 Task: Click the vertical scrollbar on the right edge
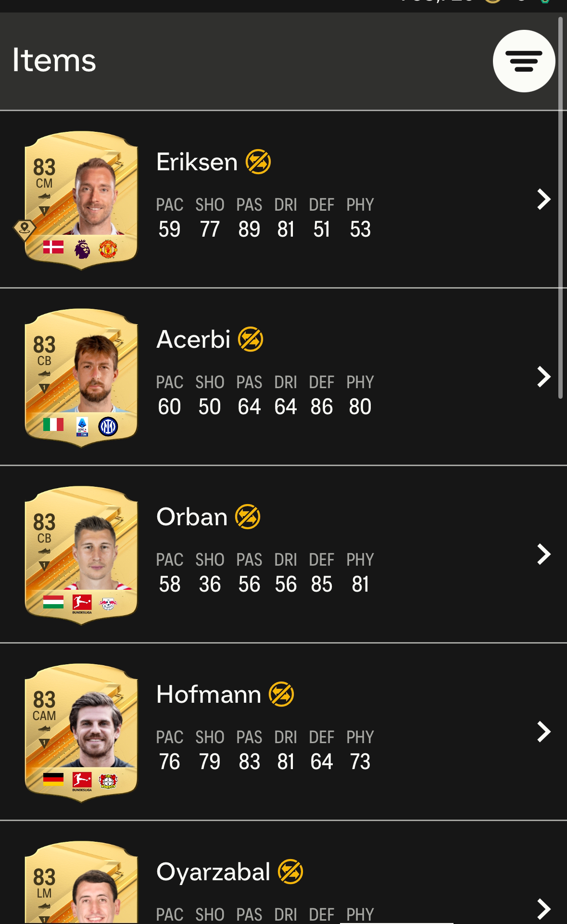560,208
